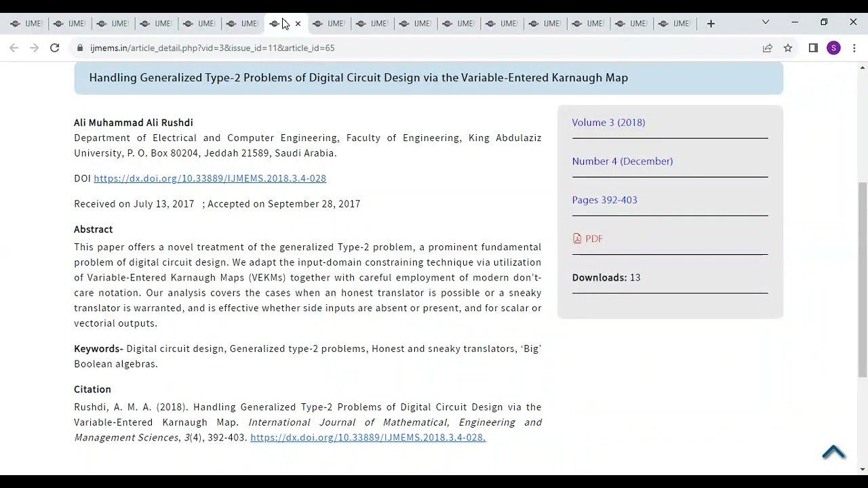868x488 pixels.
Task: Click the red PDF file icon
Action: (577, 239)
